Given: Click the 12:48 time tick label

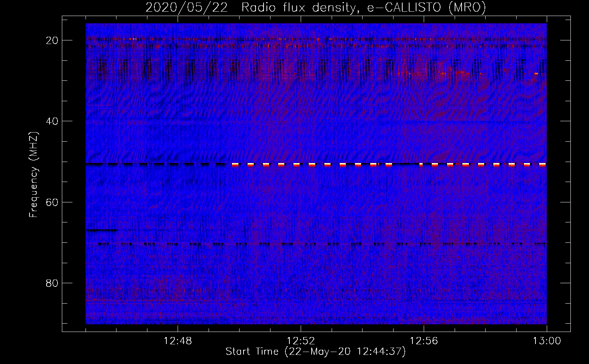Looking at the screenshot, I should click(x=178, y=341).
